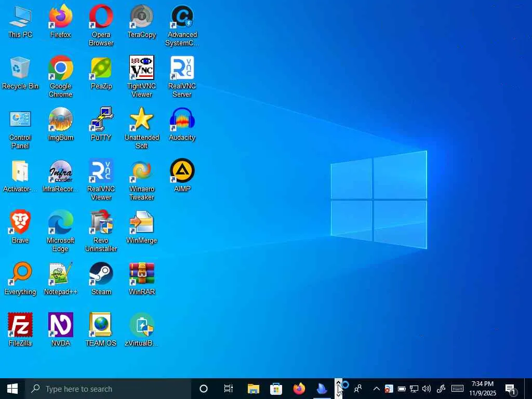Open Cortana from the taskbar
This screenshot has width=532, height=399.
[x=204, y=389]
